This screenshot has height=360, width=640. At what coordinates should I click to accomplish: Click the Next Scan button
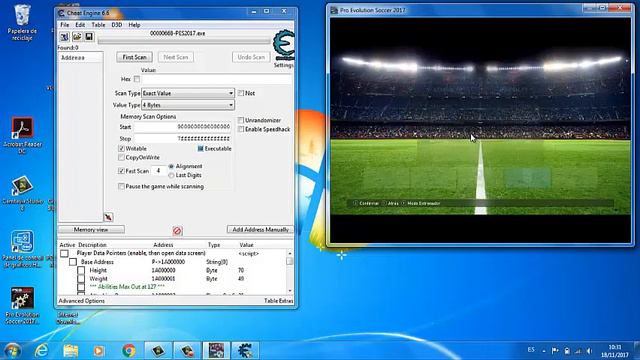(x=176, y=57)
